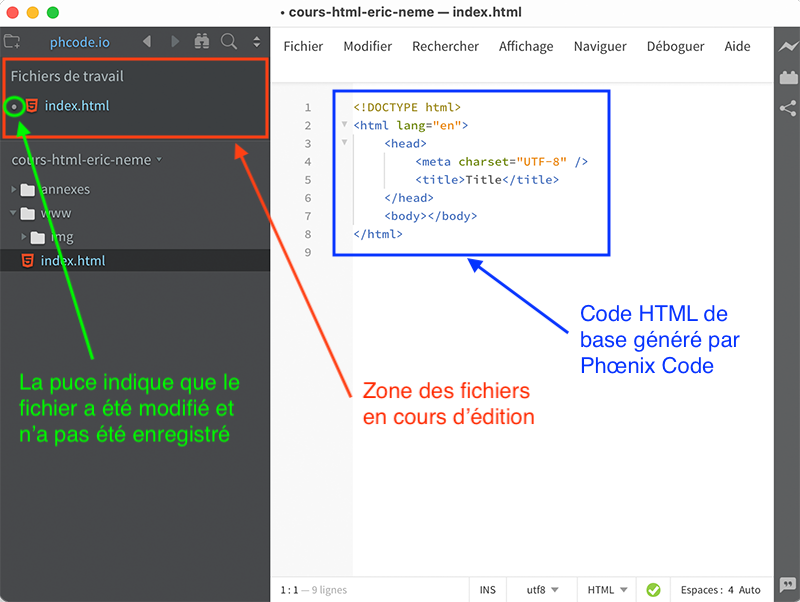Click the sort chevrons next to search
The image size is (800, 602).
coord(256,42)
